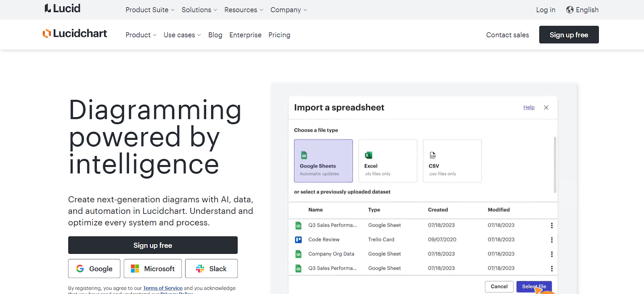Expand the Solutions menu
Image resolution: width=644 pixels, height=294 pixels.
(x=199, y=10)
